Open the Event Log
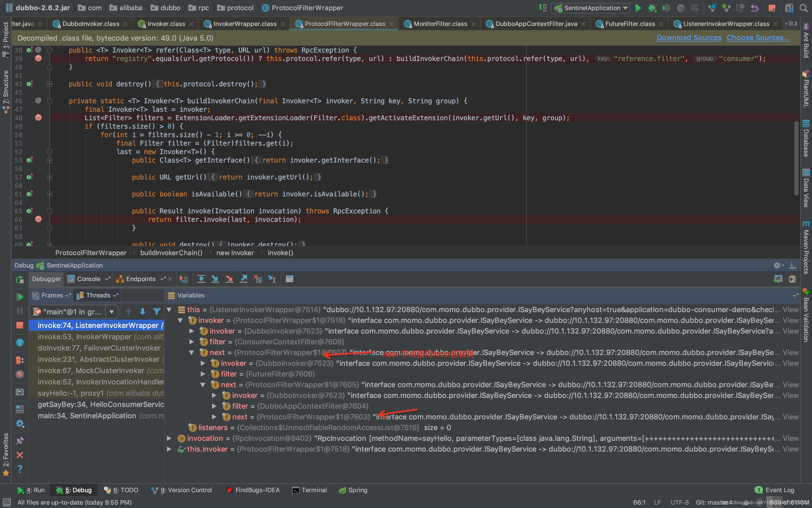812x508 pixels. coord(775,490)
